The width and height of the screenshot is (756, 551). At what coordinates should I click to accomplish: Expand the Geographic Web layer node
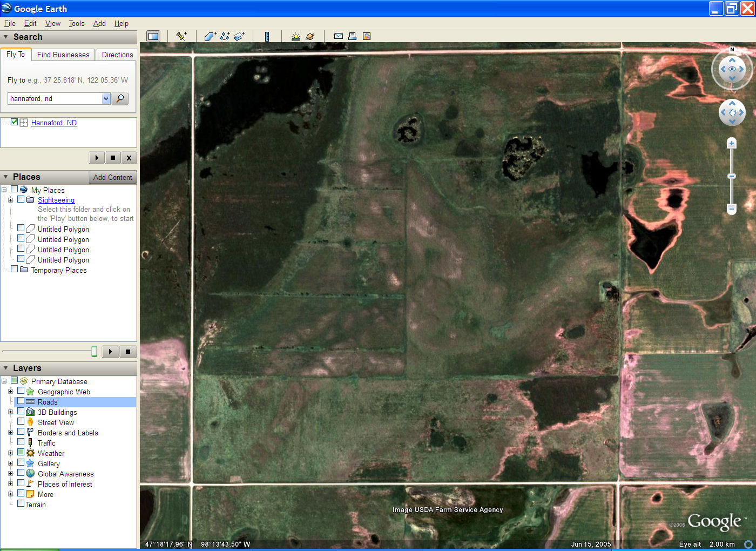coord(10,392)
